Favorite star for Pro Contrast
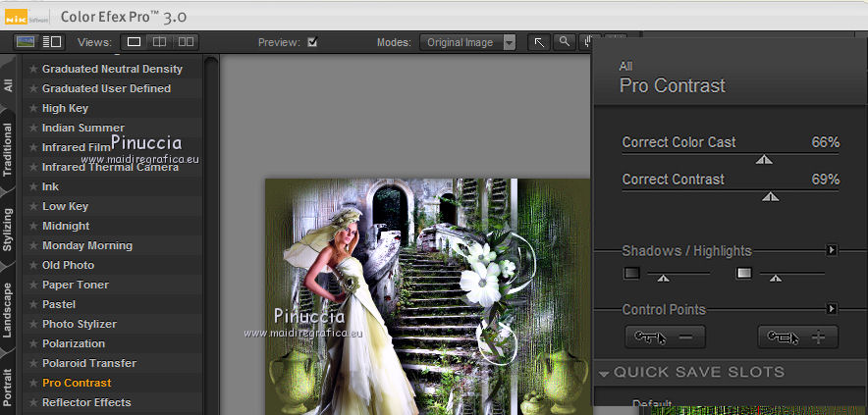This screenshot has height=415, width=868. (x=33, y=383)
